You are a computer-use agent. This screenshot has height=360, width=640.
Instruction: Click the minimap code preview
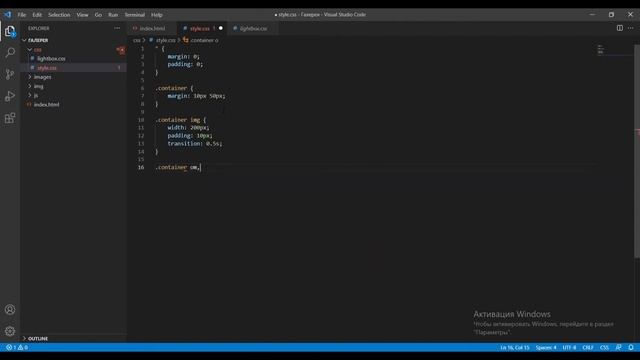[600, 49]
